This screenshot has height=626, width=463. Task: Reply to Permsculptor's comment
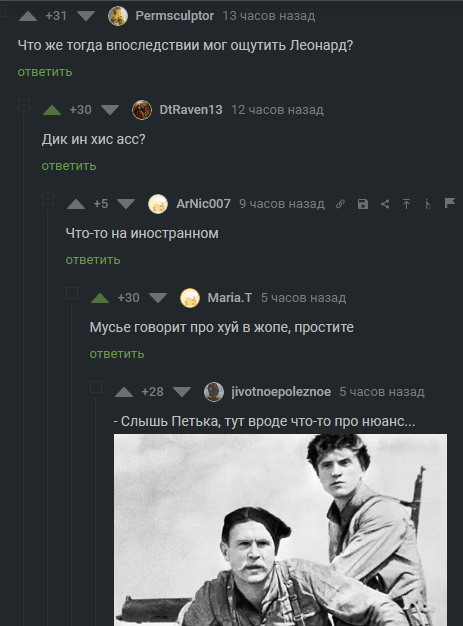pyautogui.click(x=45, y=72)
